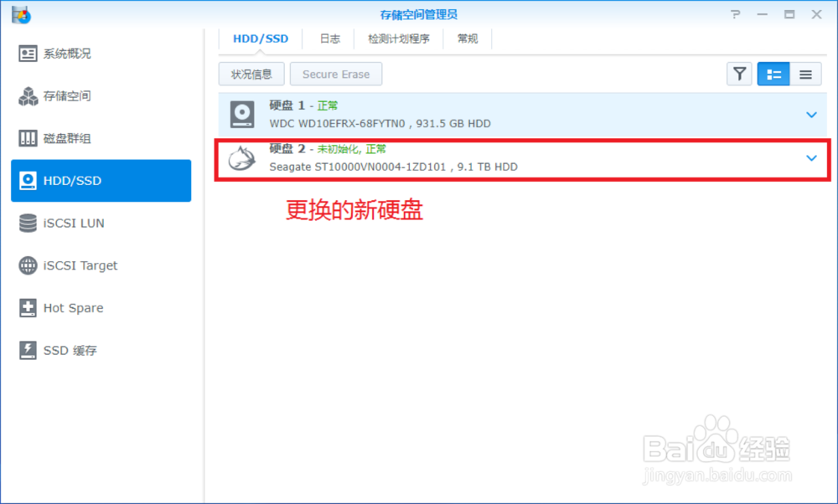Click the Hot Spare plus icon
838x504 pixels.
point(28,308)
